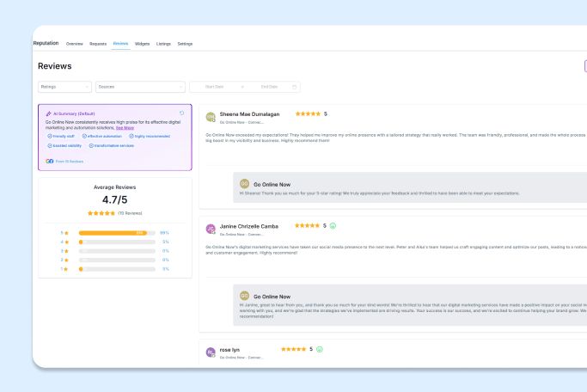This screenshot has height=392, width=587.
Task: Click the AI Summary sparkle icon
Action: click(48, 113)
